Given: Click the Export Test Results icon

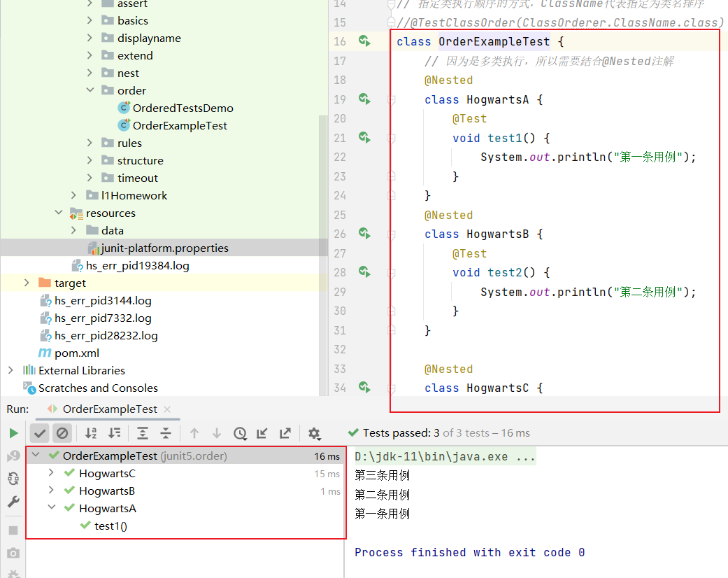Looking at the screenshot, I should (285, 433).
